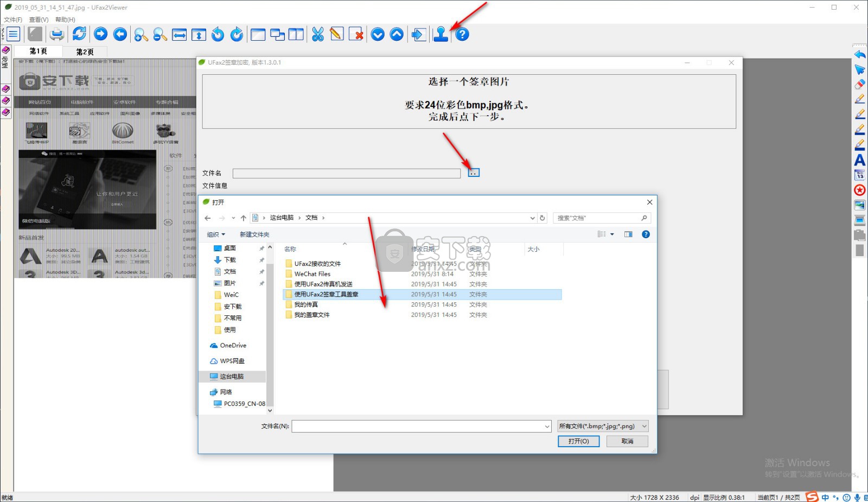
Task: Click the cascaded windows layout icon
Action: (x=277, y=34)
